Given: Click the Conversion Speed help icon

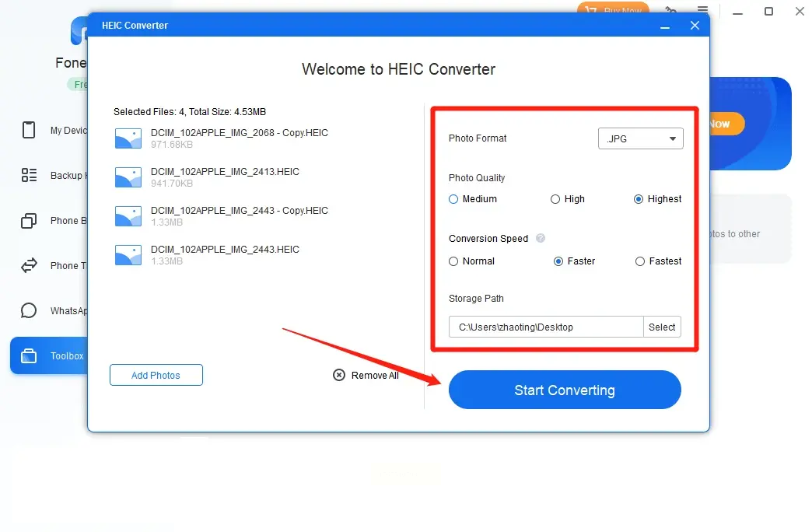Looking at the screenshot, I should 540,238.
